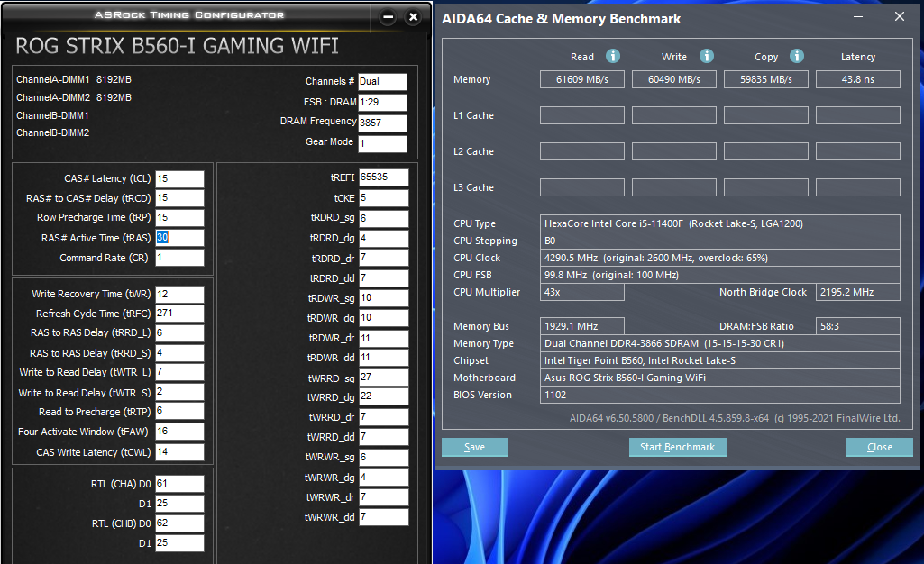Screen dimensions: 924x564
Task: Click the L3 Cache Latency result box
Action: click(x=858, y=187)
